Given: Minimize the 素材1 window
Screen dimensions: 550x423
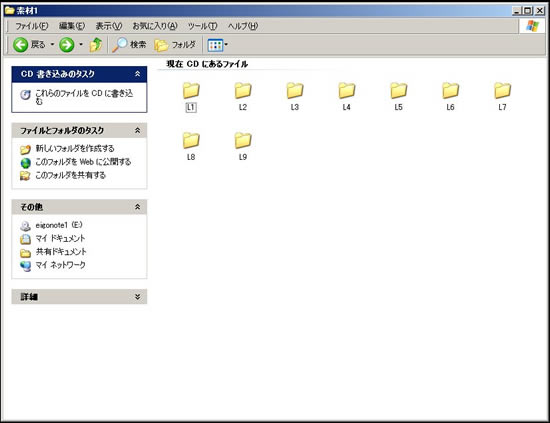Looking at the screenshot, I should coord(516,11).
